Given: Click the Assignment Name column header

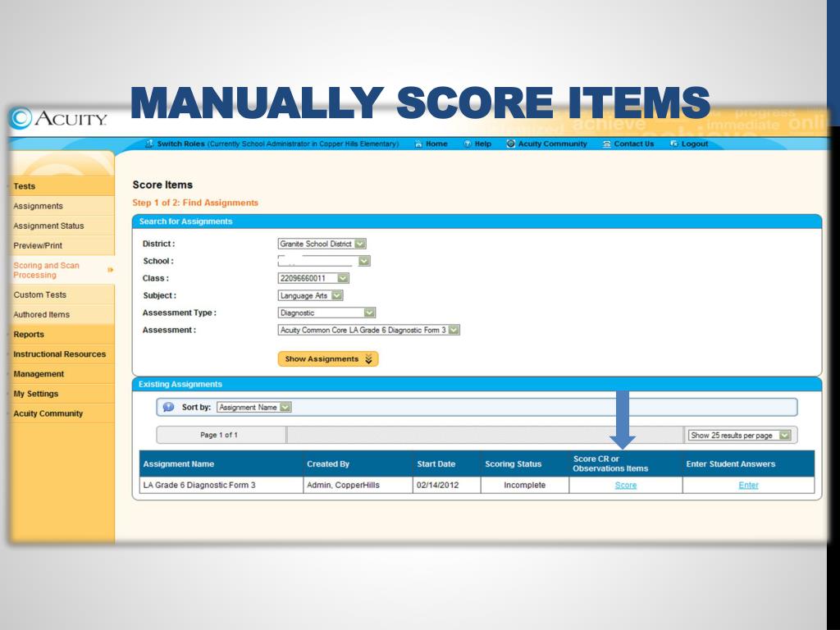Looking at the screenshot, I should 221,464.
